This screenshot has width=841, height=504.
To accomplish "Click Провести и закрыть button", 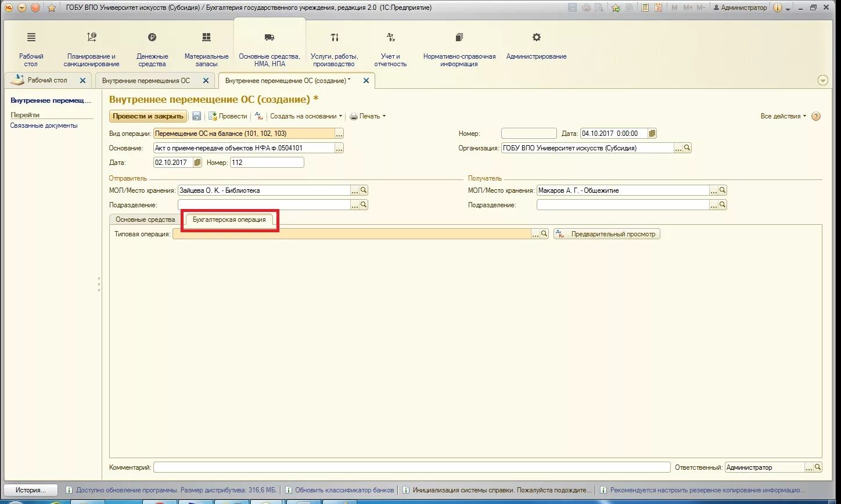I will pyautogui.click(x=148, y=116).
